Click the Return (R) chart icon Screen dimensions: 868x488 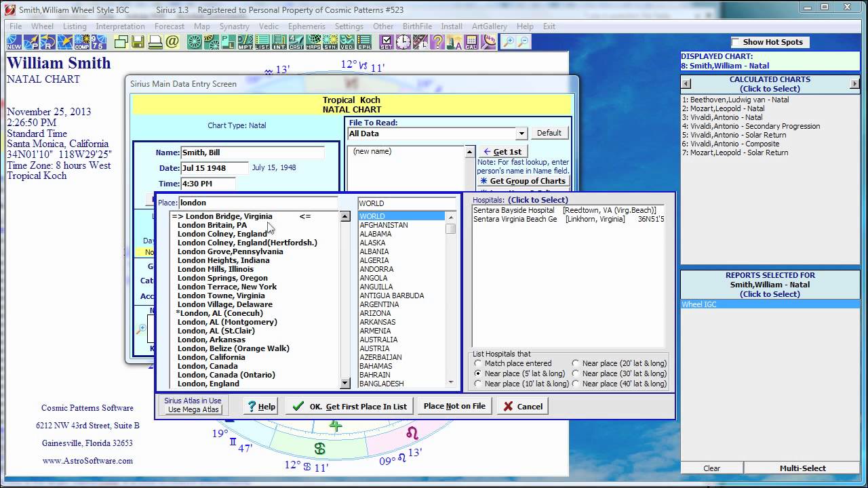(x=47, y=42)
